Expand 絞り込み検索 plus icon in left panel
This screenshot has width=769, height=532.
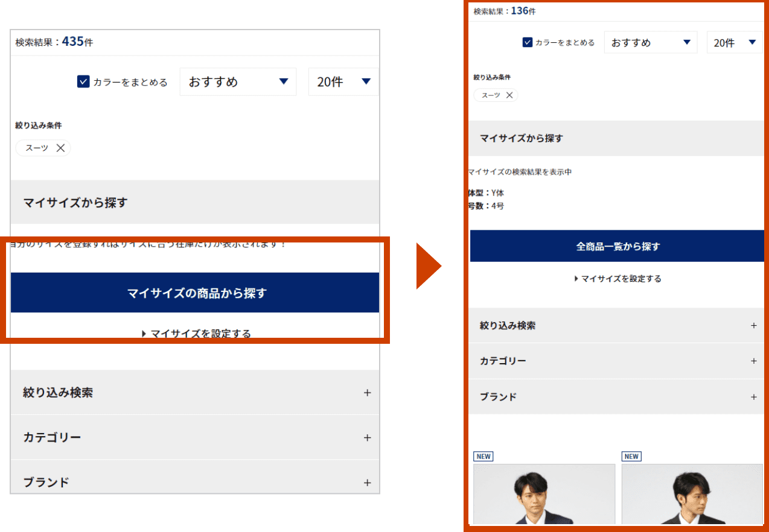coord(367,393)
